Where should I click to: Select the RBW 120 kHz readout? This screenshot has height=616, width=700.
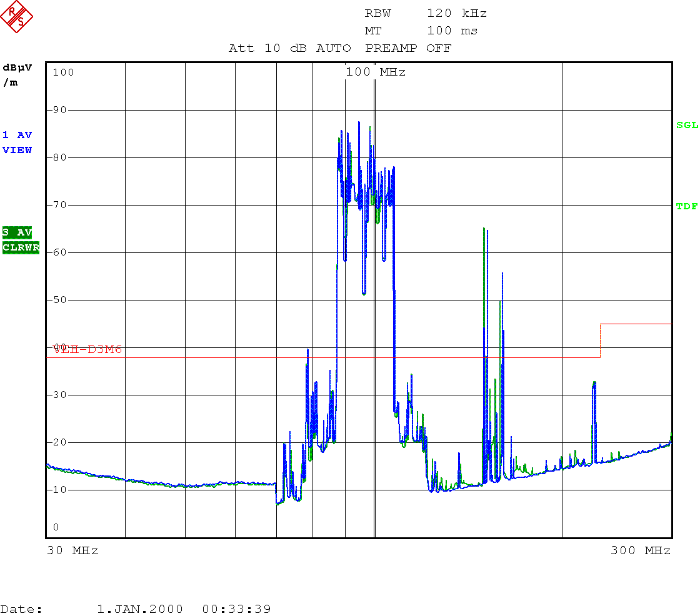(426, 13)
